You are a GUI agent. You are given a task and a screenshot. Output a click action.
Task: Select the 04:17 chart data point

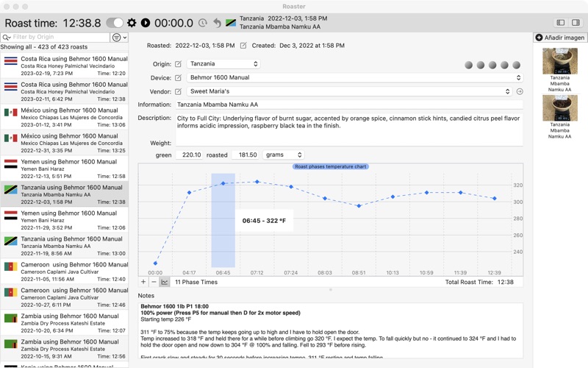[189, 192]
